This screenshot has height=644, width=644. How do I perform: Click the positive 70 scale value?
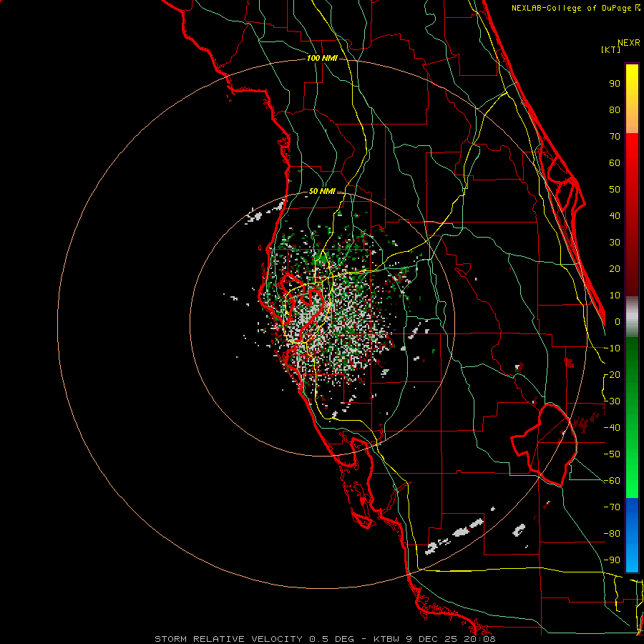click(615, 137)
